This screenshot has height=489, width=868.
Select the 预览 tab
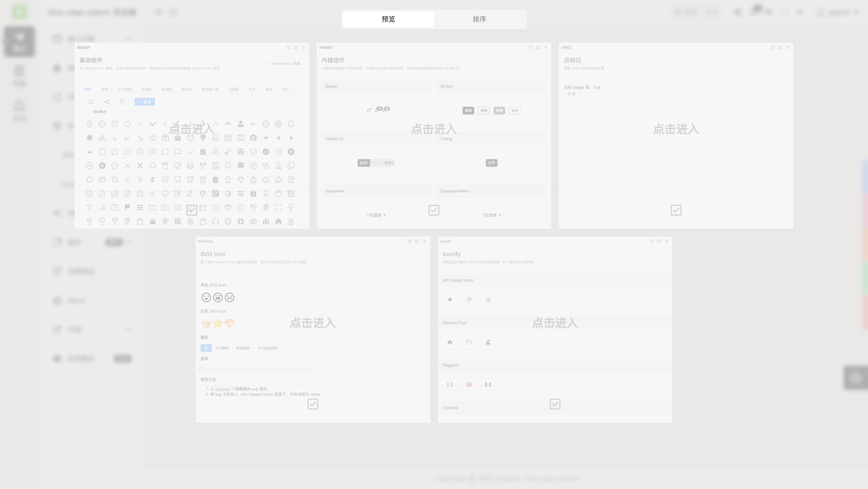[388, 19]
